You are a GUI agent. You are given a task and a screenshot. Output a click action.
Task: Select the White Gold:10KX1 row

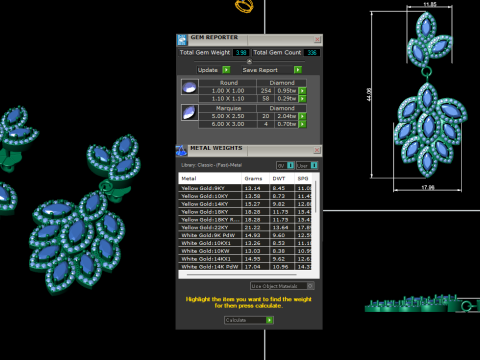pyautogui.click(x=245, y=243)
